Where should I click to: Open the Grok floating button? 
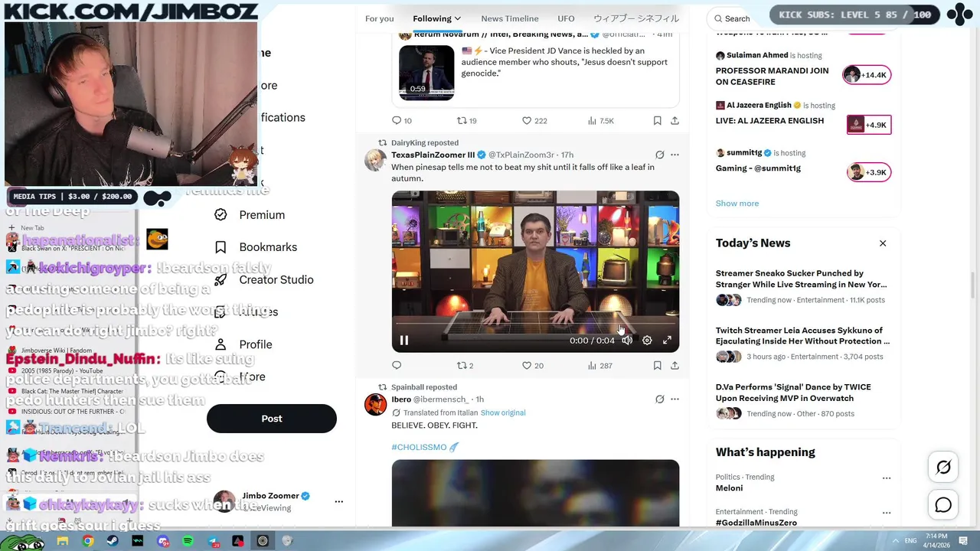click(943, 467)
